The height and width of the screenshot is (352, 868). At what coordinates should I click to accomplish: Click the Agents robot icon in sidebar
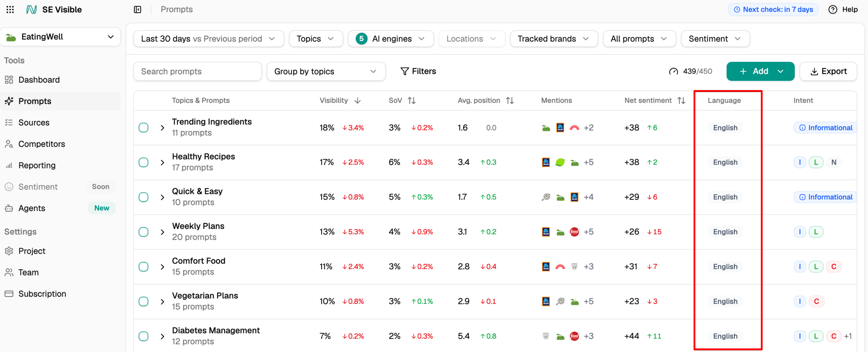coord(9,208)
